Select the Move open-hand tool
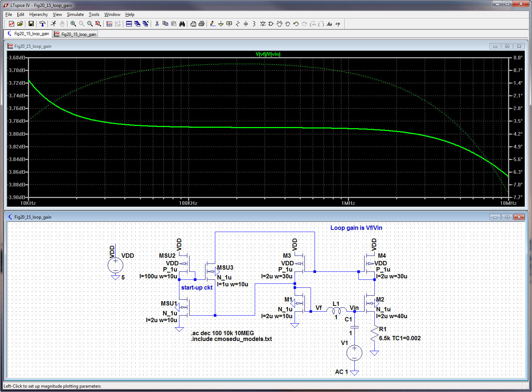This screenshot has height=392, width=532. pos(279,24)
